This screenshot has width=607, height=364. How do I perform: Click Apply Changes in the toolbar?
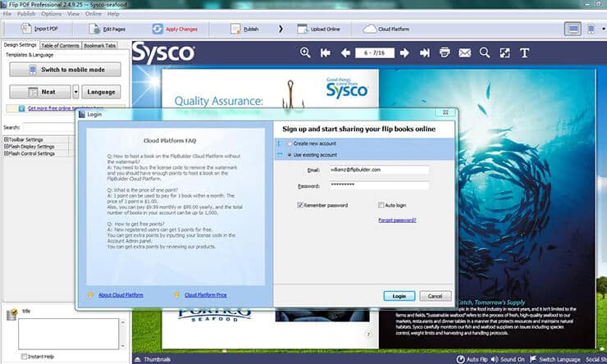point(175,29)
